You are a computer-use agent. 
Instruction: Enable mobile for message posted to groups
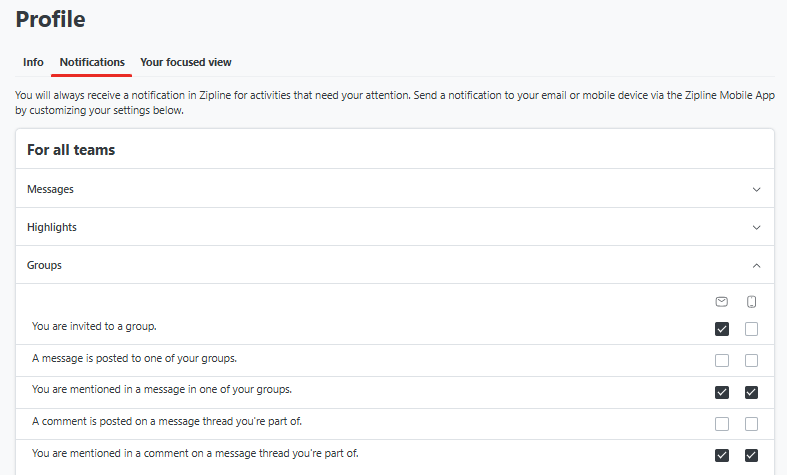click(751, 361)
